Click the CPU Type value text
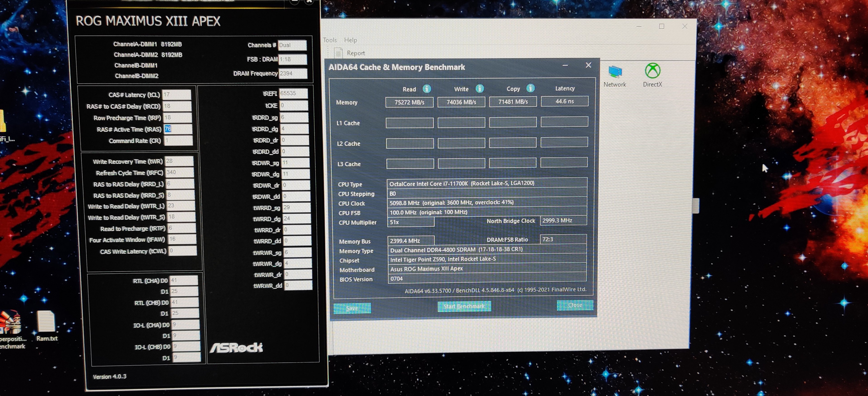This screenshot has width=868, height=396. coord(462,183)
